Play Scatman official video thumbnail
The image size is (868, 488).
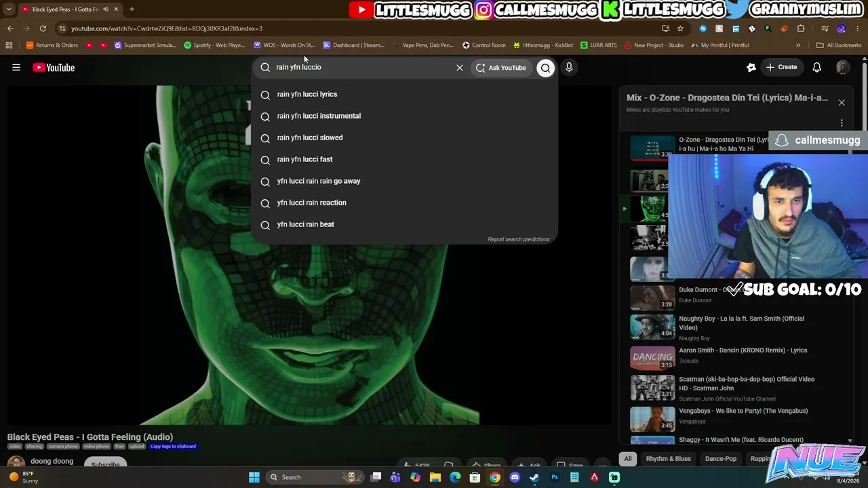652,388
